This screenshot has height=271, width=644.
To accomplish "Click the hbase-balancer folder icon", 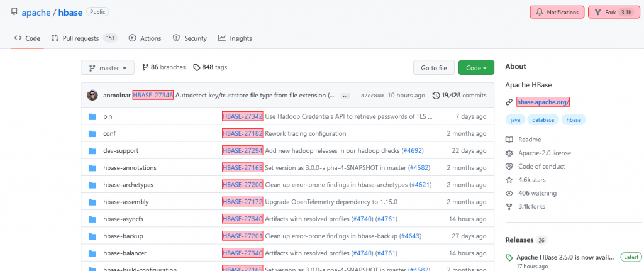I will tap(92, 253).
